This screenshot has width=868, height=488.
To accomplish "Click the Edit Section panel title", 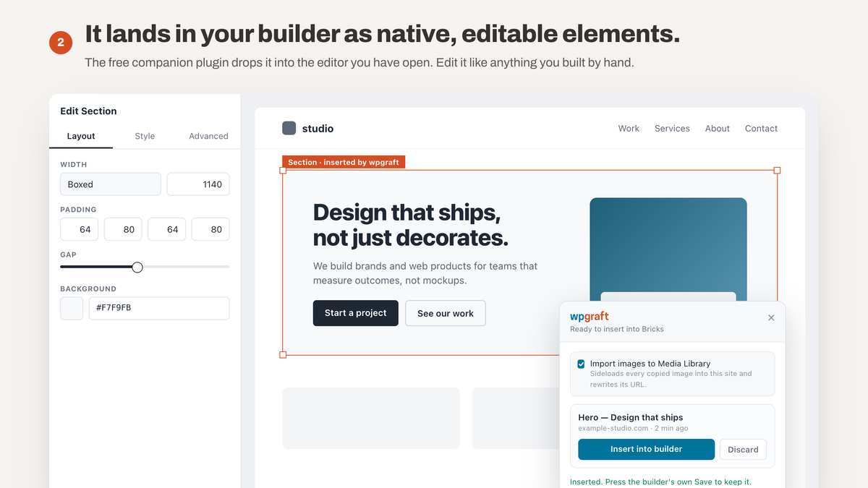I will pyautogui.click(x=88, y=111).
